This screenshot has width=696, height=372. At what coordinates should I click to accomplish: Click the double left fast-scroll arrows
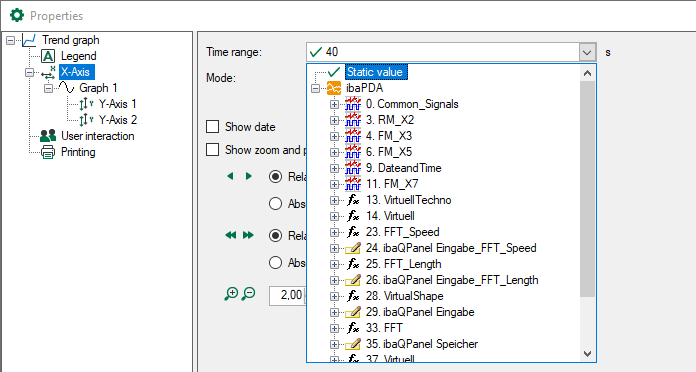click(x=230, y=235)
